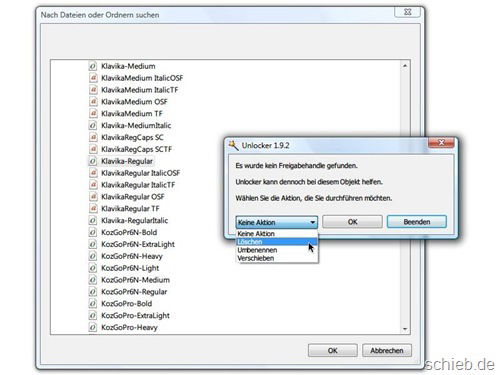Click the font icon beside KozGoPr6N-Regular
The height and width of the screenshot is (375, 500).
[93, 292]
